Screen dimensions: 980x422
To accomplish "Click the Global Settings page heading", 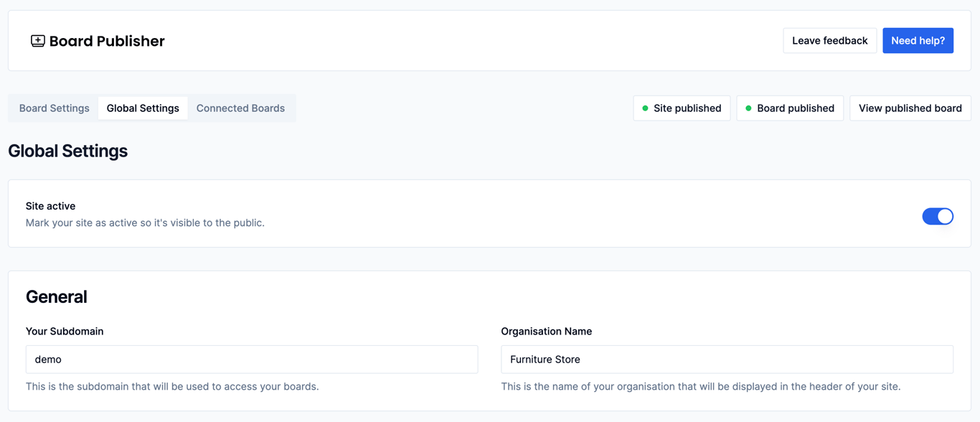I will click(67, 151).
